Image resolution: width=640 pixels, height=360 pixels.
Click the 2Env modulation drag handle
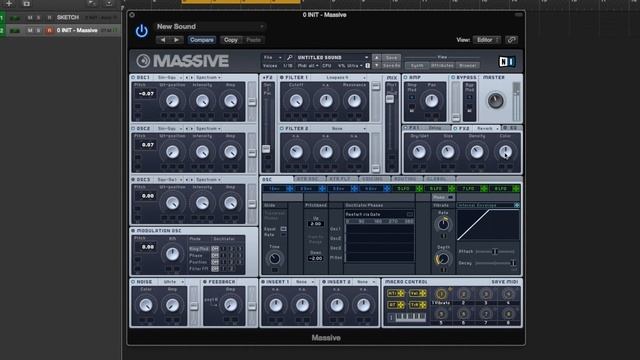[x=322, y=189]
